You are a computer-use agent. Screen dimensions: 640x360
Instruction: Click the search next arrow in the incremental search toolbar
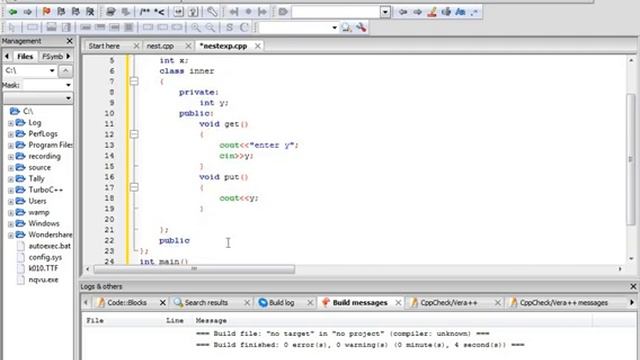(x=418, y=12)
